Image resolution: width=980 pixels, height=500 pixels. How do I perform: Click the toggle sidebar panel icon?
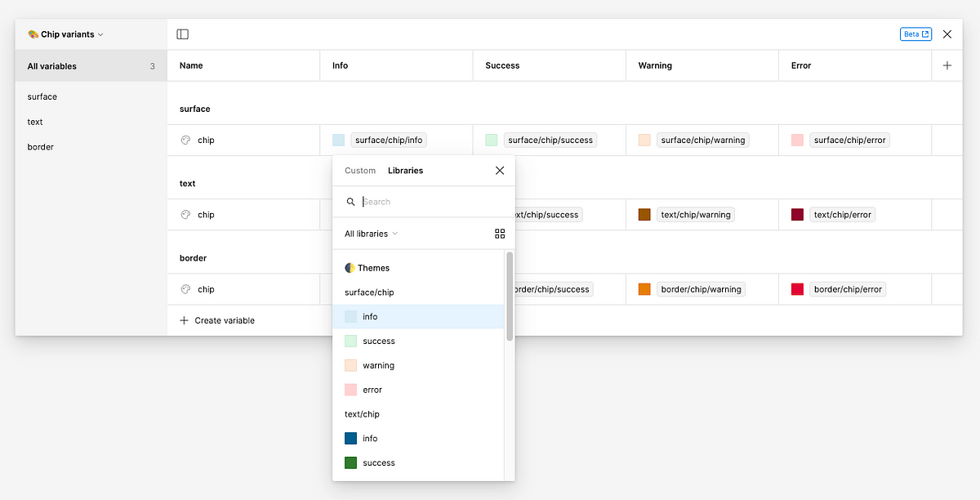click(x=182, y=33)
